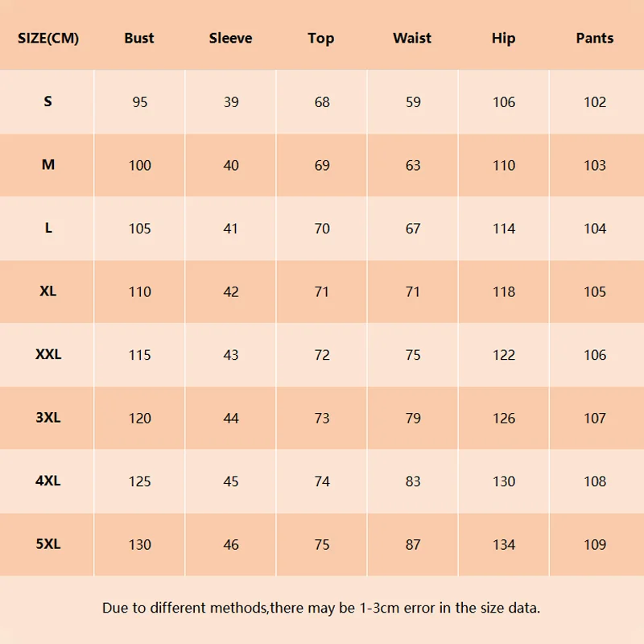Click the XXL size row label
The width and height of the screenshot is (644, 644).
click(48, 354)
